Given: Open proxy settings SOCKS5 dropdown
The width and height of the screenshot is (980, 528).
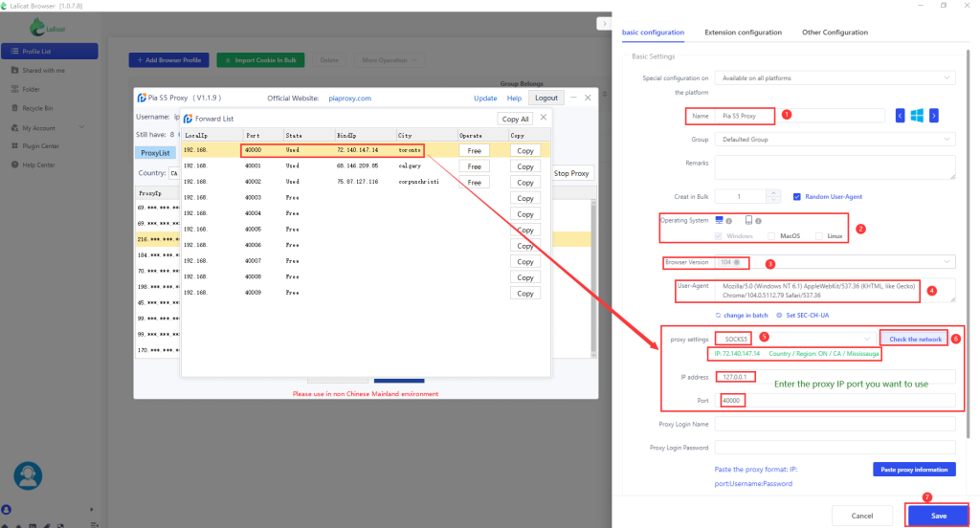Looking at the screenshot, I should click(x=795, y=340).
